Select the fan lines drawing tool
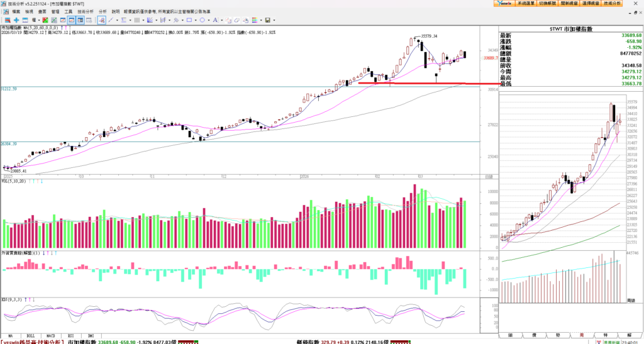The image size is (644, 344). (150, 20)
